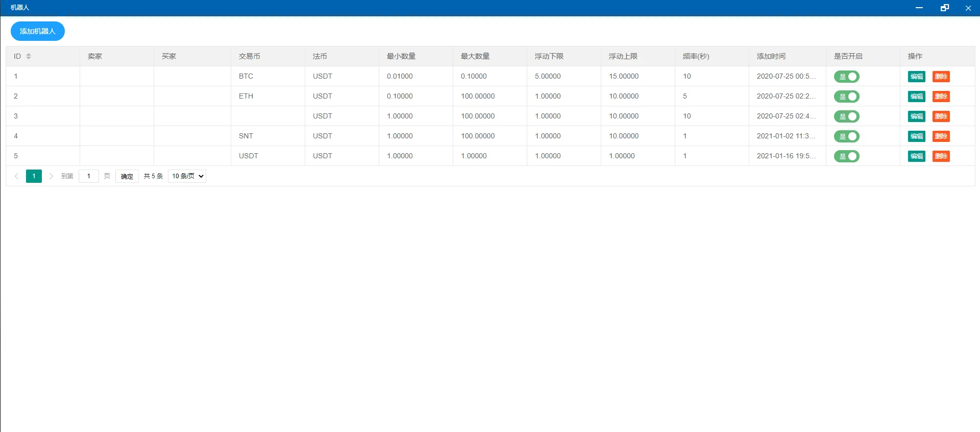This screenshot has height=432, width=980.
Task: Open the 10 条/页 page size dropdown
Action: click(187, 176)
